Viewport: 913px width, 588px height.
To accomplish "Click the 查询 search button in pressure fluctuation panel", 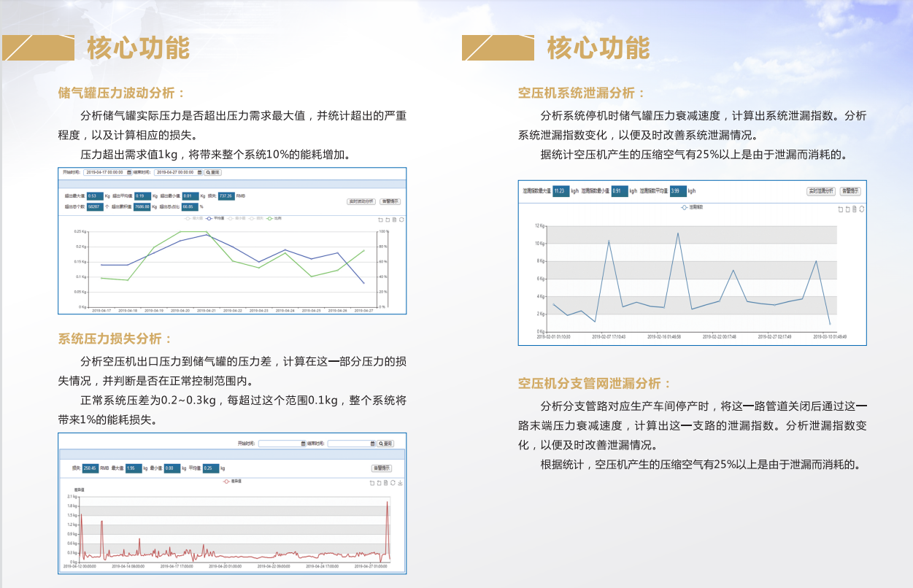I will pyautogui.click(x=213, y=172).
